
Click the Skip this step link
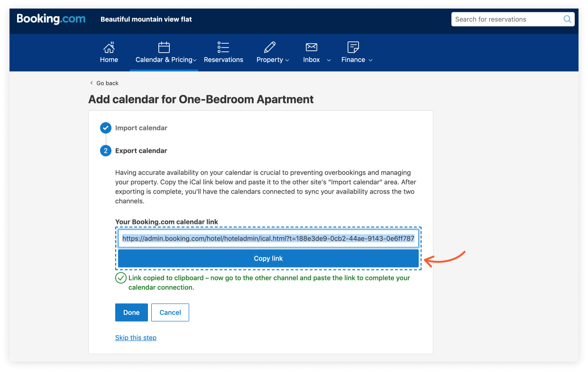136,338
